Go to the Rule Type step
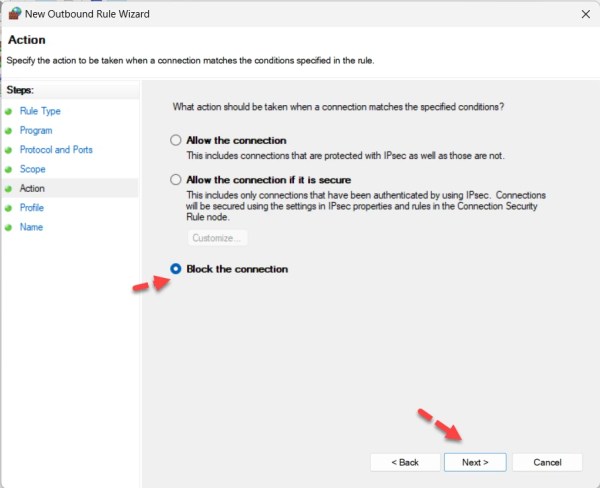The image size is (600, 488). (40, 111)
